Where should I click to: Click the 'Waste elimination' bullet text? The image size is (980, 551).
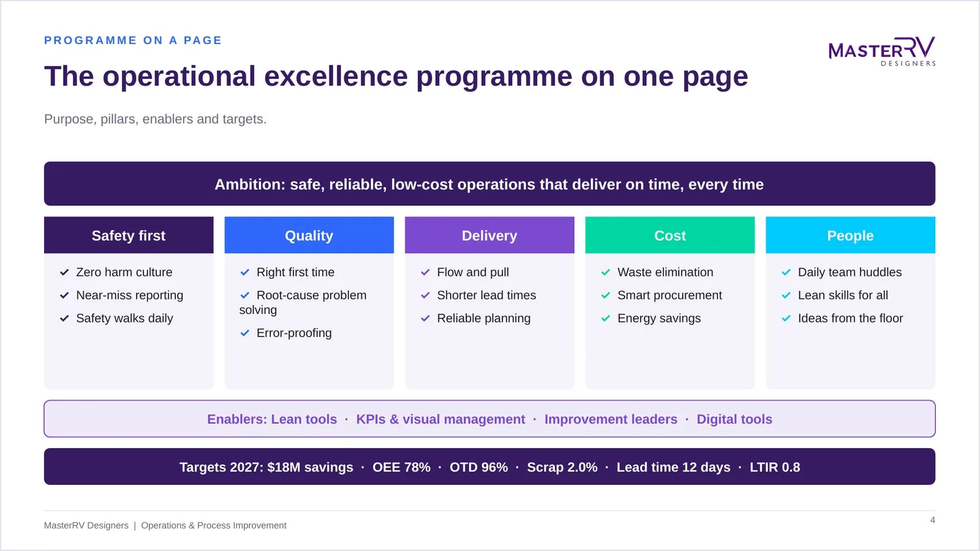(665, 272)
